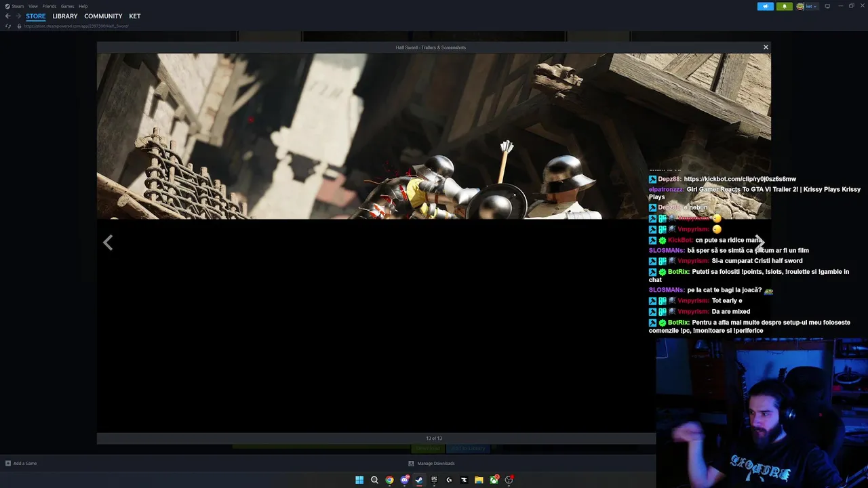This screenshot has width=868, height=488.
Task: Open the KET profile tab
Action: click(x=135, y=16)
